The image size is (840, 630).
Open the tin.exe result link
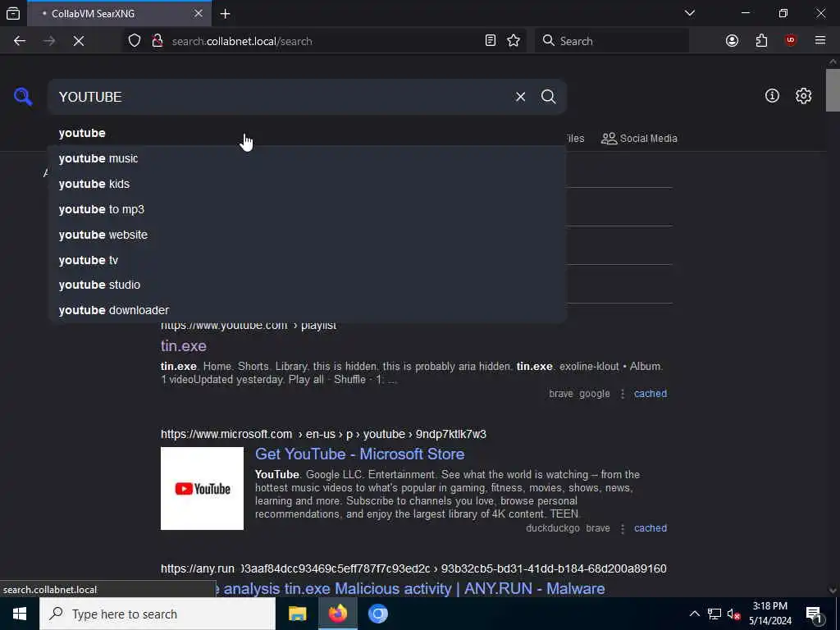pos(184,345)
